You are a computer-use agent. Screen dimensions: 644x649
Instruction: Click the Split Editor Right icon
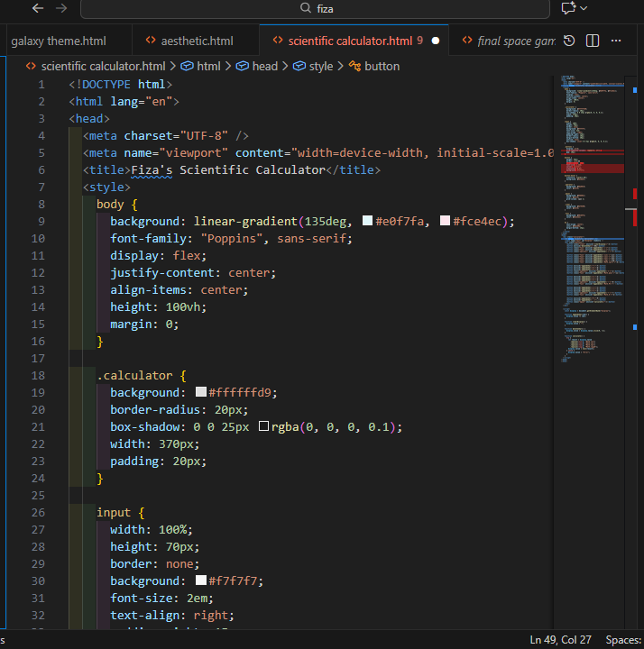coord(593,41)
